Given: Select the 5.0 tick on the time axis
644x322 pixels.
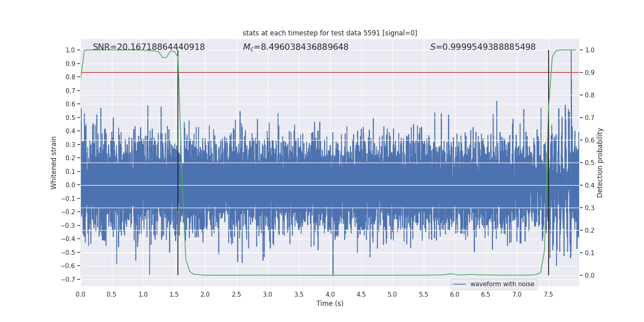Looking at the screenshot, I should 392,295.
